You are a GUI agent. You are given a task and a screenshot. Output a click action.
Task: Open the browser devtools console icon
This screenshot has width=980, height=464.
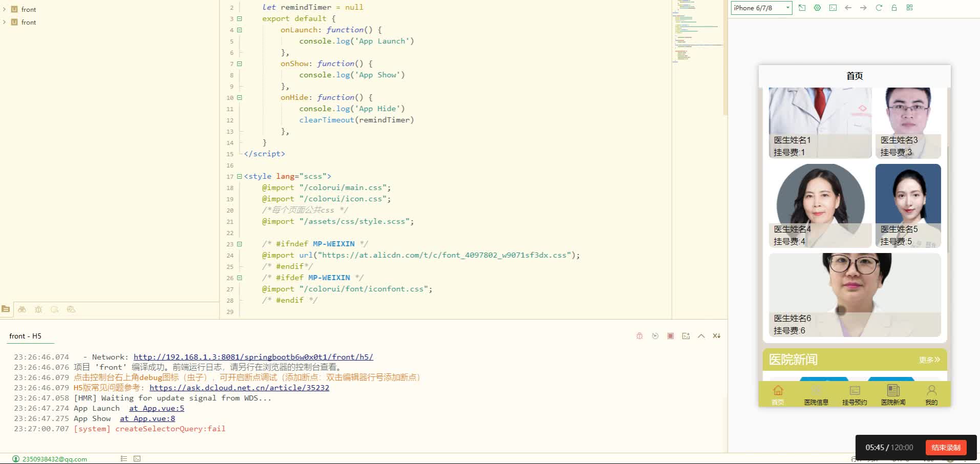pyautogui.click(x=833, y=8)
